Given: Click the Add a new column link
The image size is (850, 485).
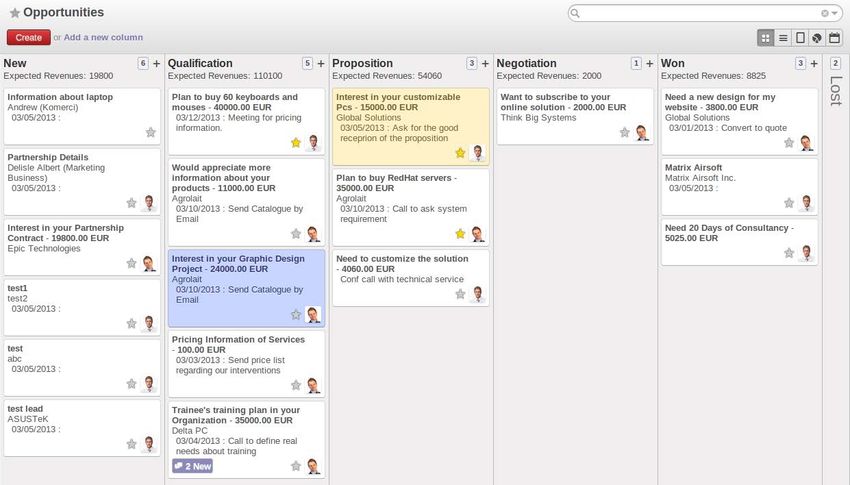Looking at the screenshot, I should tap(103, 37).
